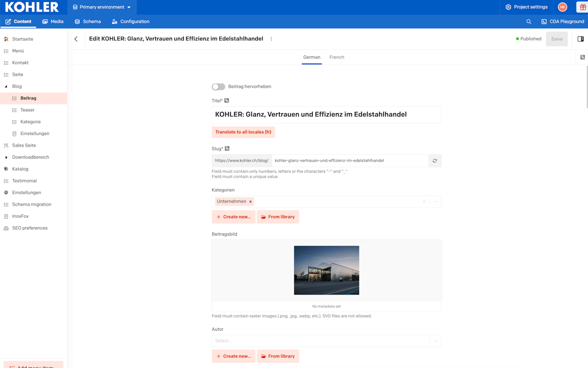Go back with the left chevron arrow
588x368 pixels.
76,39
